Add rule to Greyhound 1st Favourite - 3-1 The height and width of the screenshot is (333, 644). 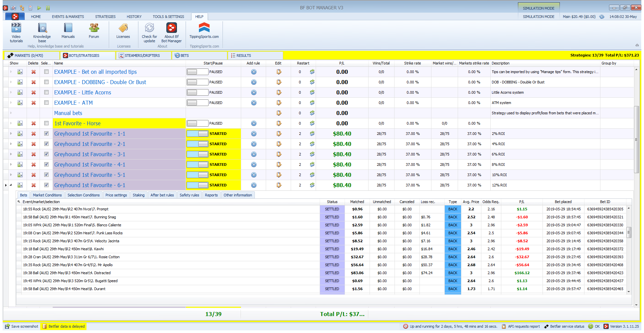254,154
